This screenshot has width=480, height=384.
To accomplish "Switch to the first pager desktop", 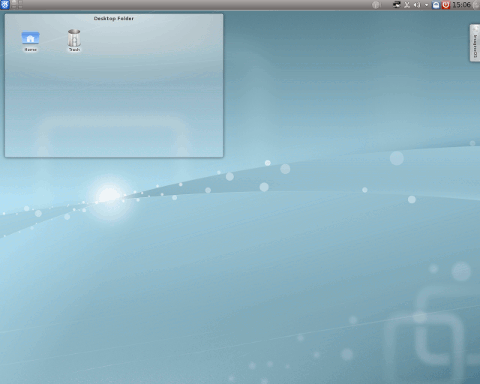I will (14, 2).
